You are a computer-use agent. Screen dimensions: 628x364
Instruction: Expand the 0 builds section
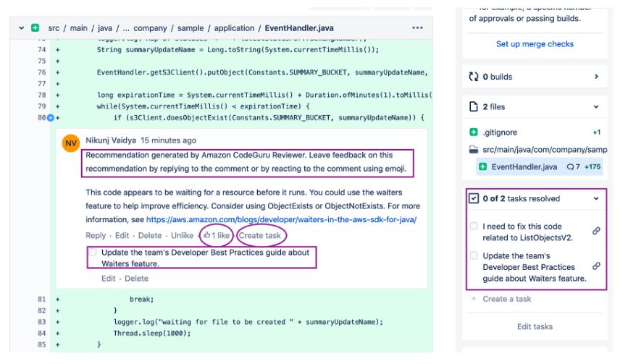tap(595, 76)
